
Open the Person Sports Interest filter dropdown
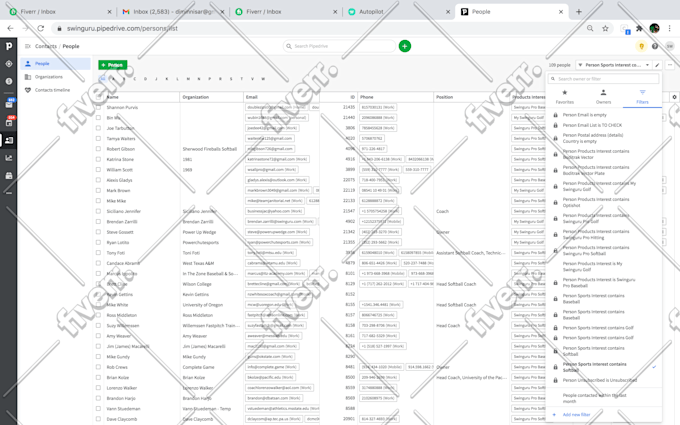pos(614,65)
